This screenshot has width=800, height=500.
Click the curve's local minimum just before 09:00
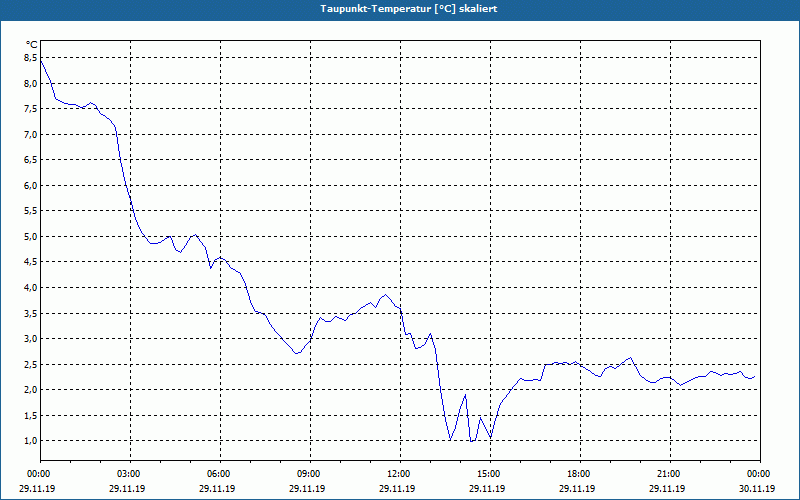point(296,353)
